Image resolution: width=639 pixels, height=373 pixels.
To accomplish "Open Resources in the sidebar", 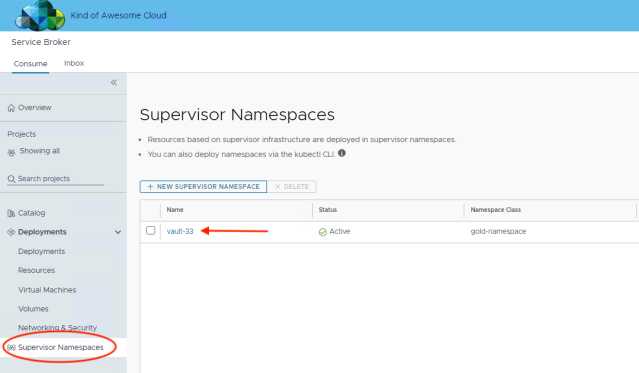I will click(x=36, y=270).
